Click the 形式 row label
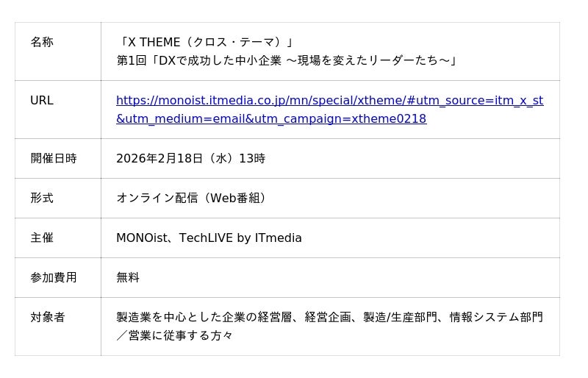This screenshot has width=588, height=378. (42, 198)
